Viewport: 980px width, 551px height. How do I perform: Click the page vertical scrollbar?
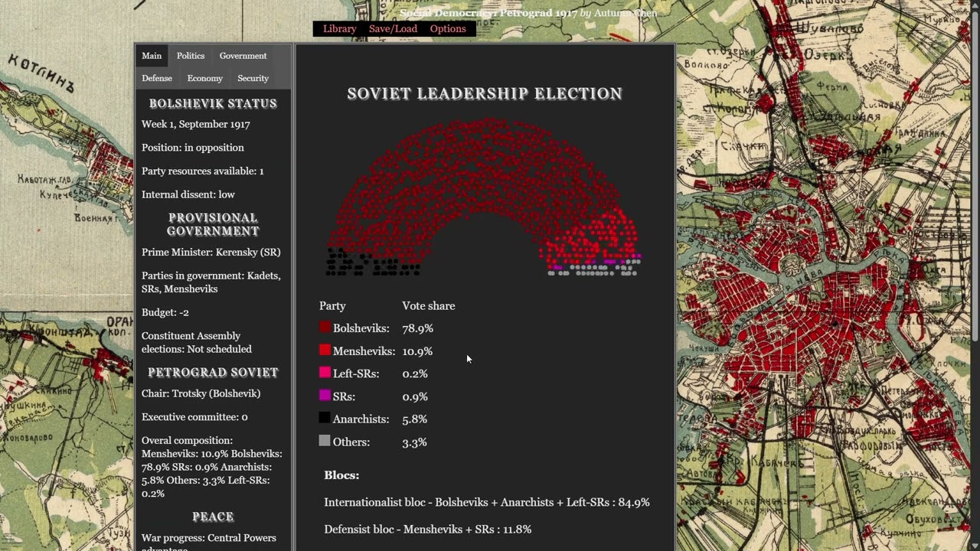coord(975,176)
